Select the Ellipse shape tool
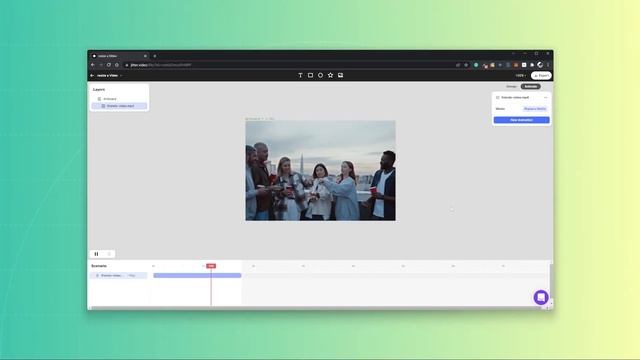 pyautogui.click(x=320, y=76)
